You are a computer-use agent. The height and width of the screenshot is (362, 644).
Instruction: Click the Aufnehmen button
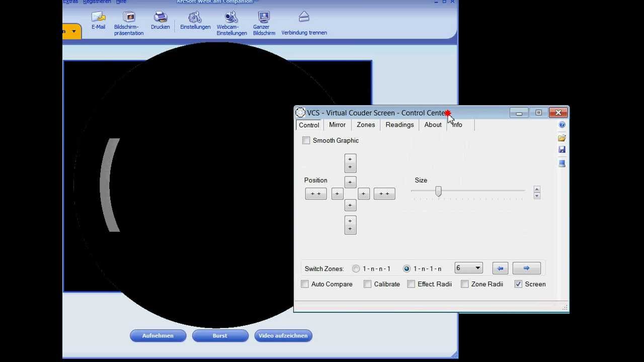coord(158,336)
